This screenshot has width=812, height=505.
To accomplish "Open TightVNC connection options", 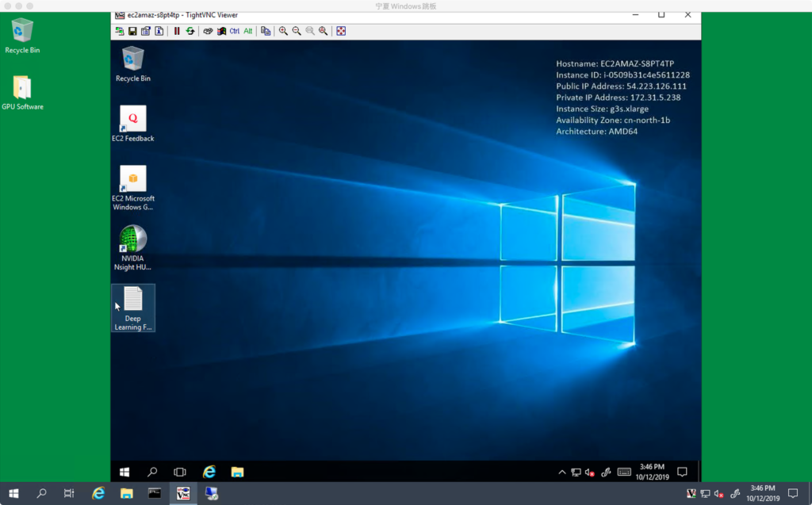I will 145,31.
